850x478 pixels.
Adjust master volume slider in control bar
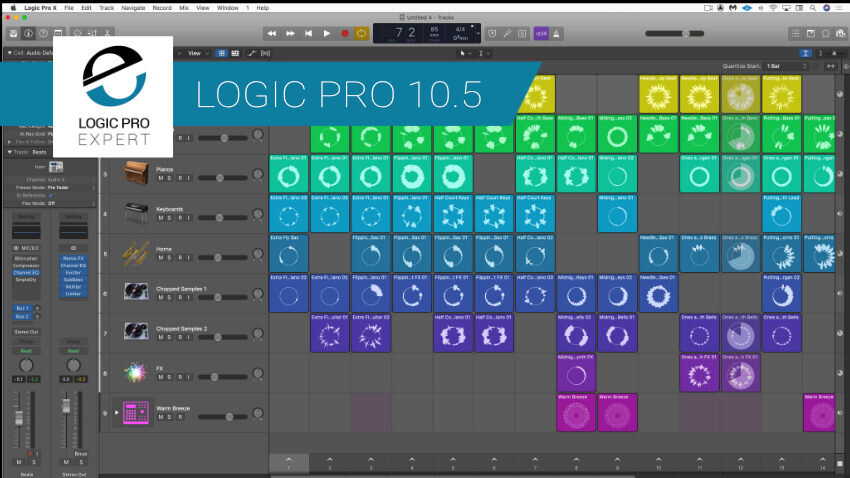pos(674,34)
